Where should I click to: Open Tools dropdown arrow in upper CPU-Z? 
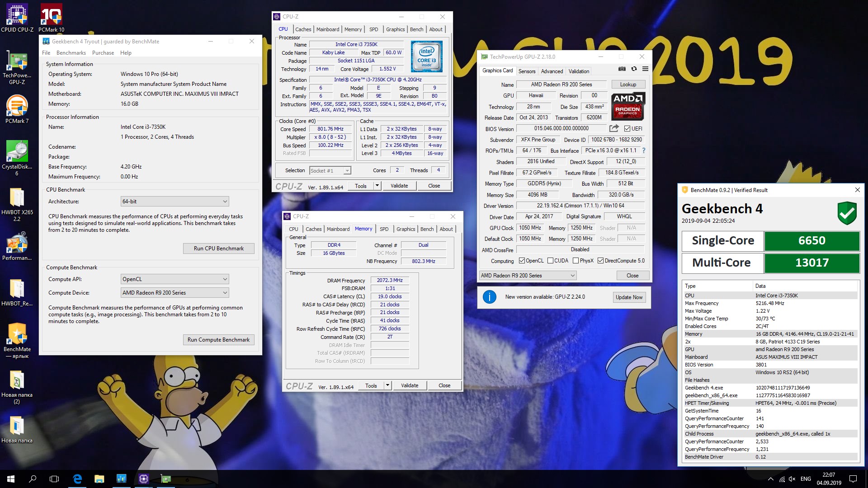point(377,186)
